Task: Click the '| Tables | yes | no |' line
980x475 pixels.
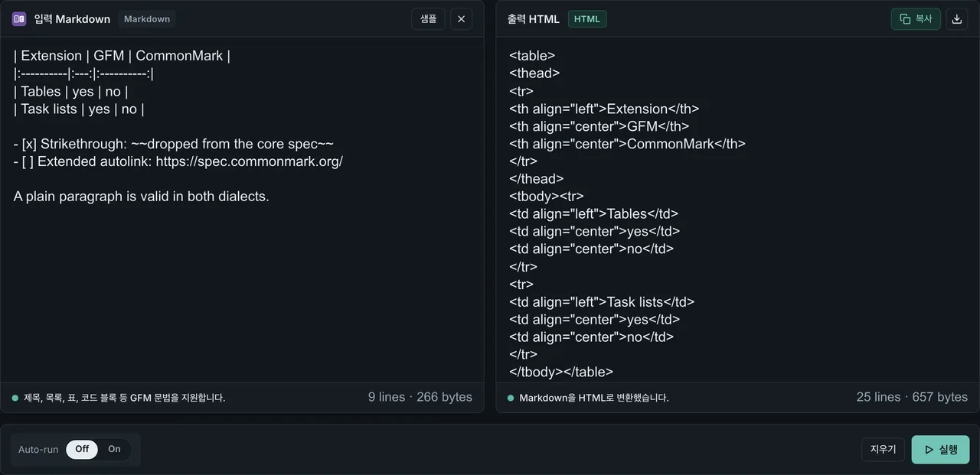Action: (70, 91)
